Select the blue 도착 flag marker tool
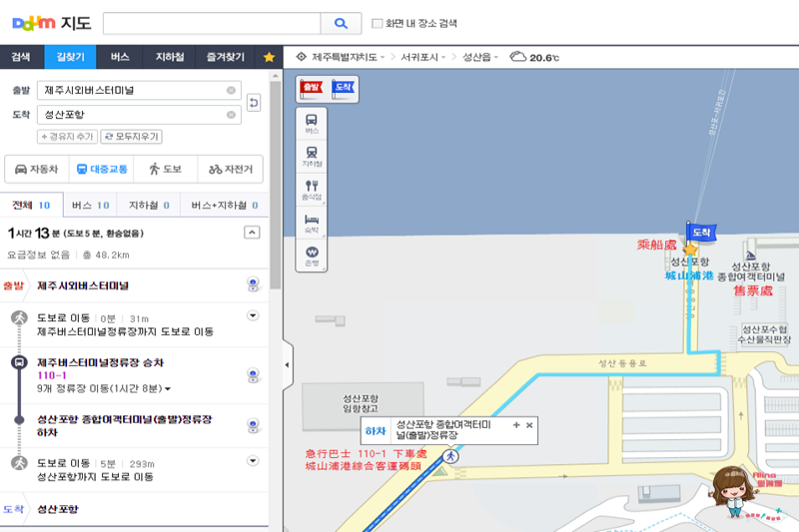799x532 pixels. [x=343, y=89]
